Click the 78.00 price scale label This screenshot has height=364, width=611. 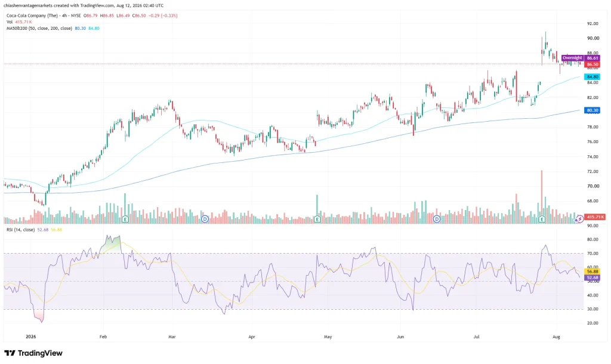coord(593,127)
